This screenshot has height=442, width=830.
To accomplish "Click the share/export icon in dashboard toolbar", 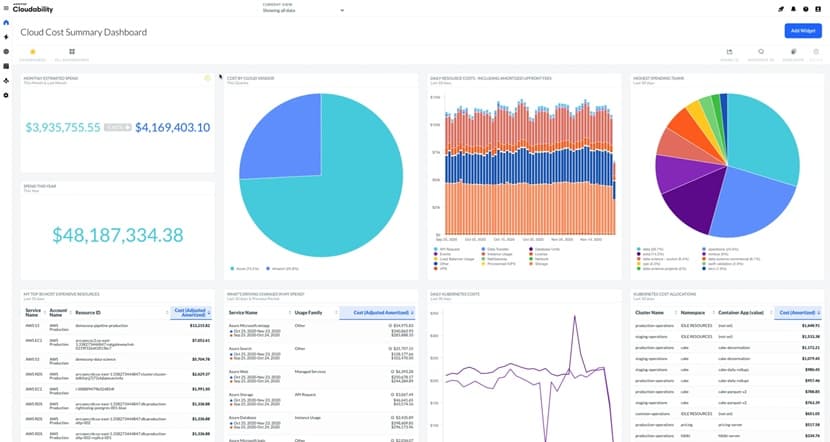I will point(729,52).
